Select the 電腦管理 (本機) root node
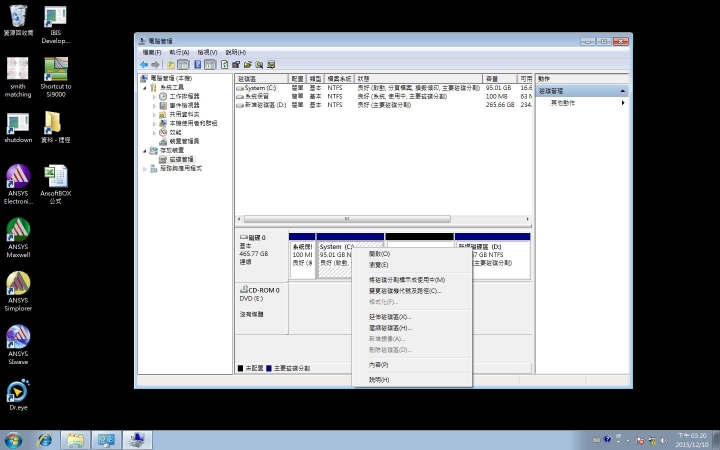The image size is (720, 450). tap(171, 79)
